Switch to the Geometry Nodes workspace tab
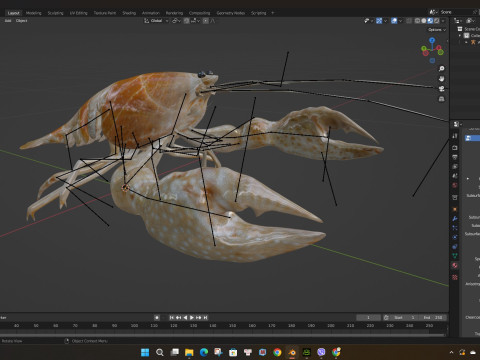The width and height of the screenshot is (480, 360). [231, 13]
